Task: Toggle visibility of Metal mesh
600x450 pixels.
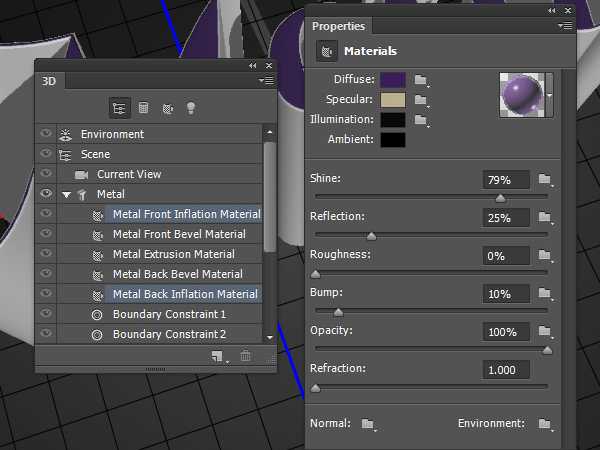Action: click(x=45, y=194)
